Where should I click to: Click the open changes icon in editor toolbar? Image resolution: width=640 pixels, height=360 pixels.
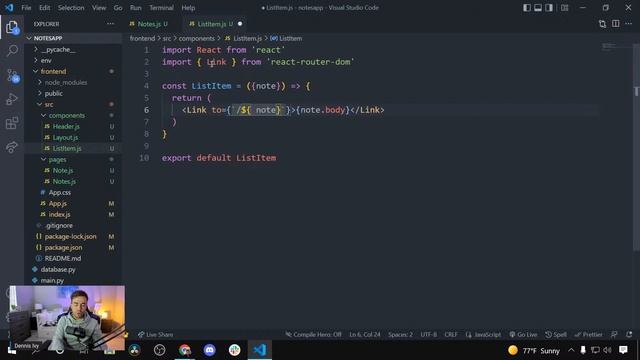coord(602,24)
